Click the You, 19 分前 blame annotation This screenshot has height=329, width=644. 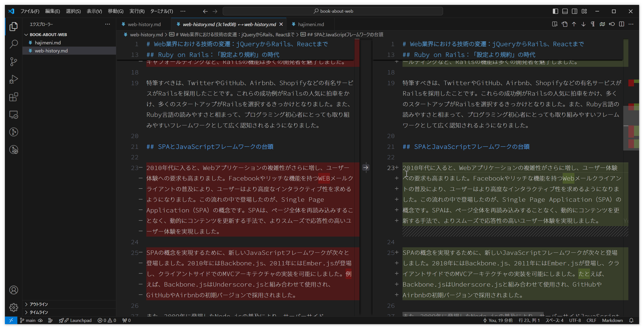498,320
